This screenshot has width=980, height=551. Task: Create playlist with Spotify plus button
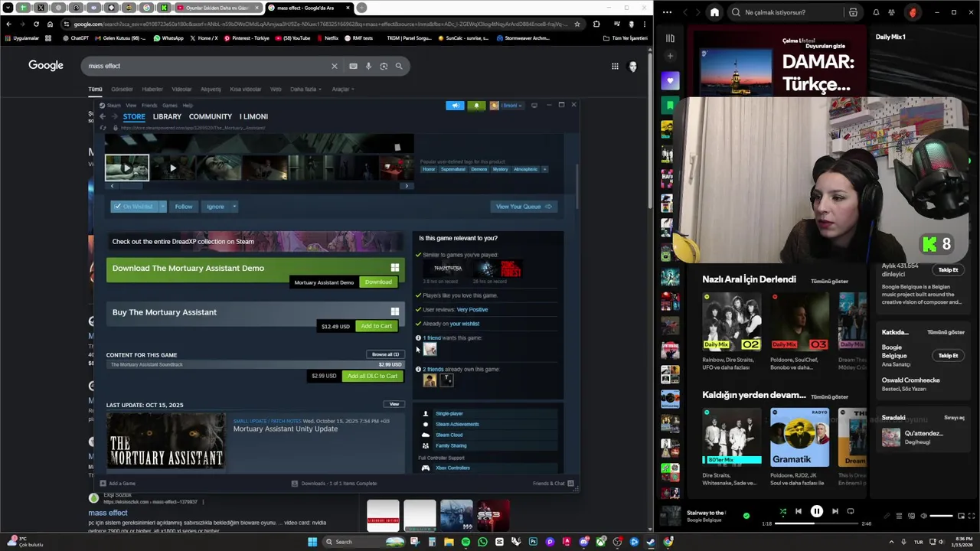670,56
